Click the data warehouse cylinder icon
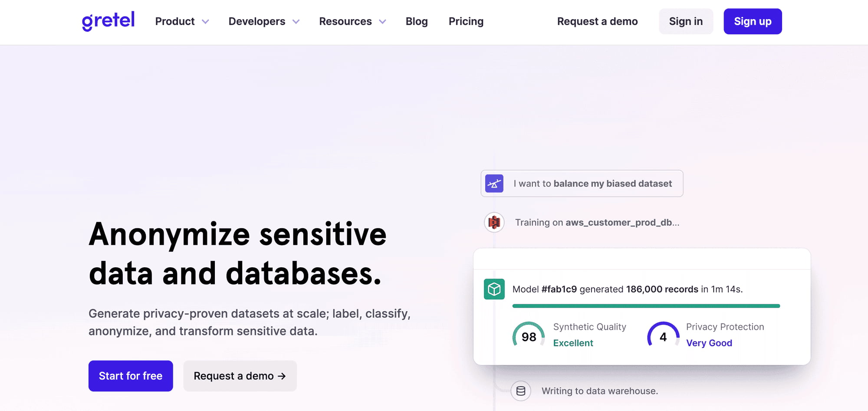 click(520, 391)
